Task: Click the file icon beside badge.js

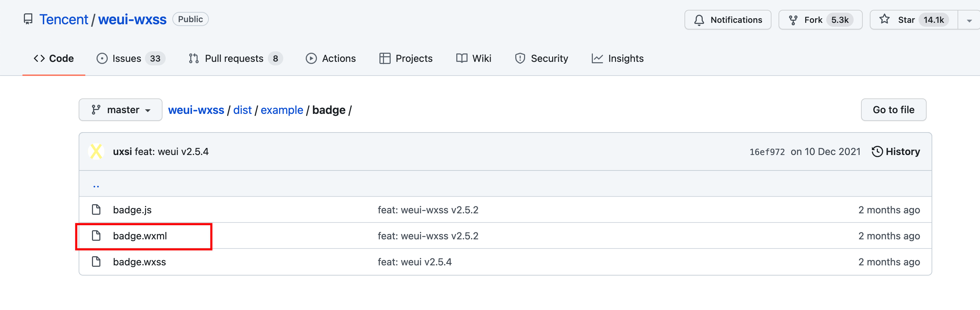Action: click(96, 209)
